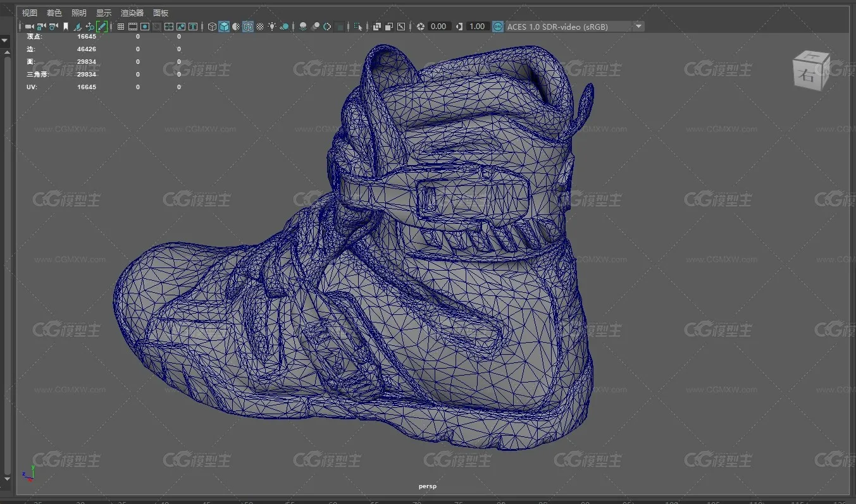Click the Exposure aperture icon
856x504 pixels.
pyautogui.click(x=420, y=27)
